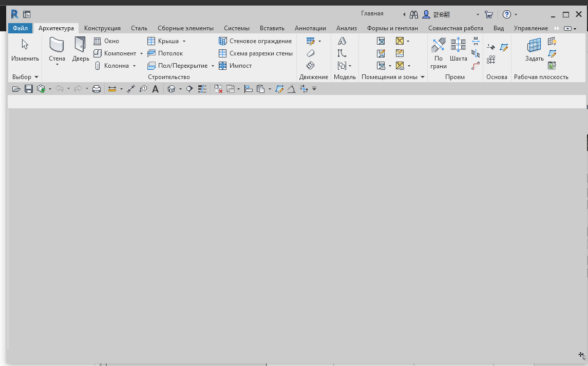588x366 pixels.
Task: Save the project with the floppy disk icon
Action: click(x=29, y=89)
